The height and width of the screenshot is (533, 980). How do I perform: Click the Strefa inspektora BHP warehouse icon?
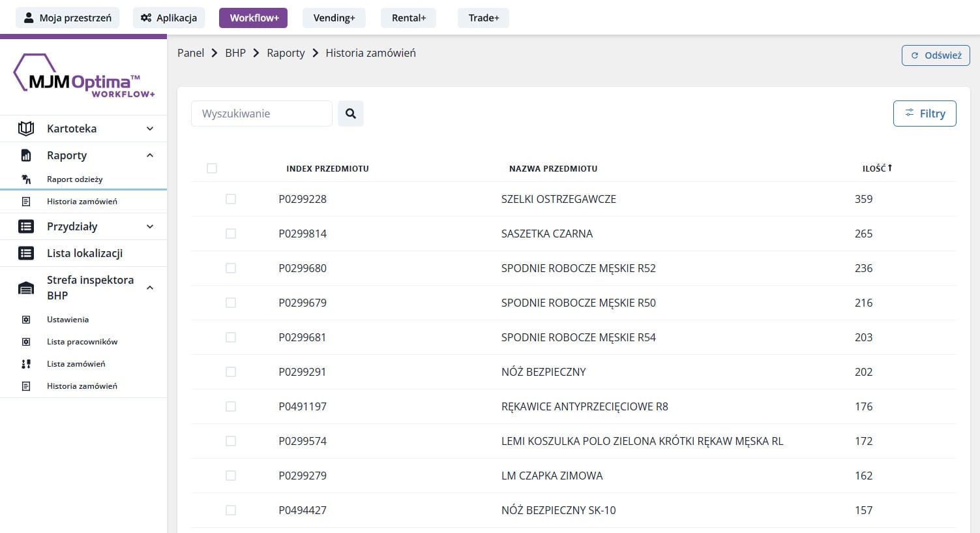coord(26,288)
